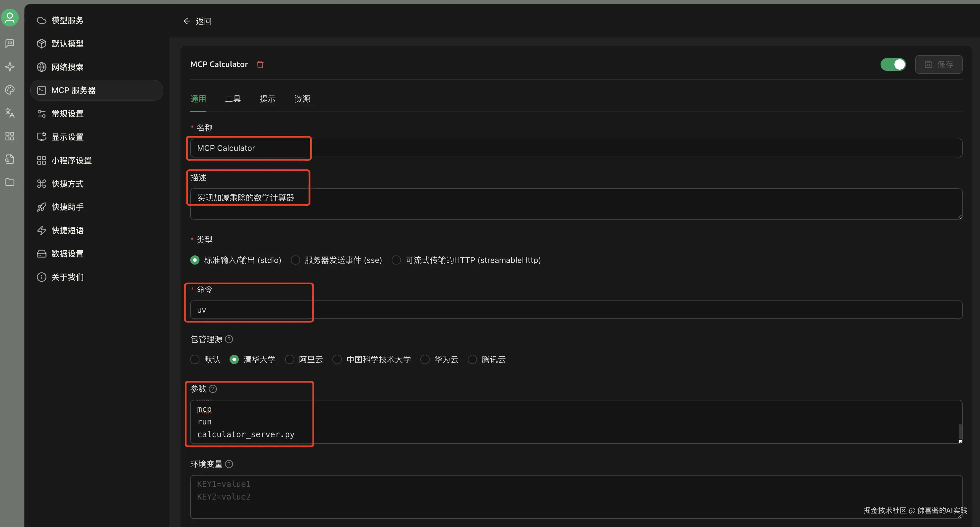The width and height of the screenshot is (980, 527).
Task: Select the 服务器发送事件 (sse) type
Action: pos(295,260)
